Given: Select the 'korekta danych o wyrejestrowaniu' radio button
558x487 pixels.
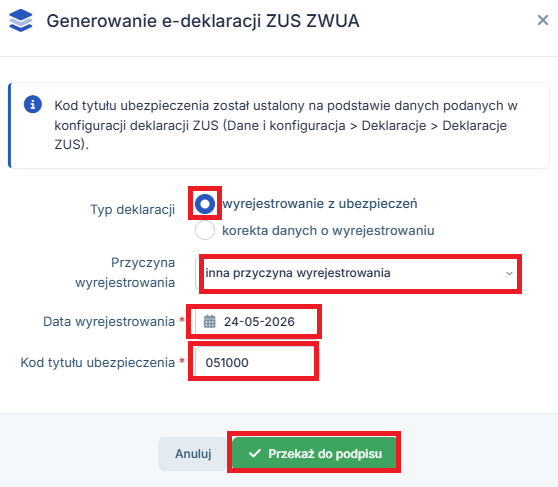Looking at the screenshot, I should point(205,230).
